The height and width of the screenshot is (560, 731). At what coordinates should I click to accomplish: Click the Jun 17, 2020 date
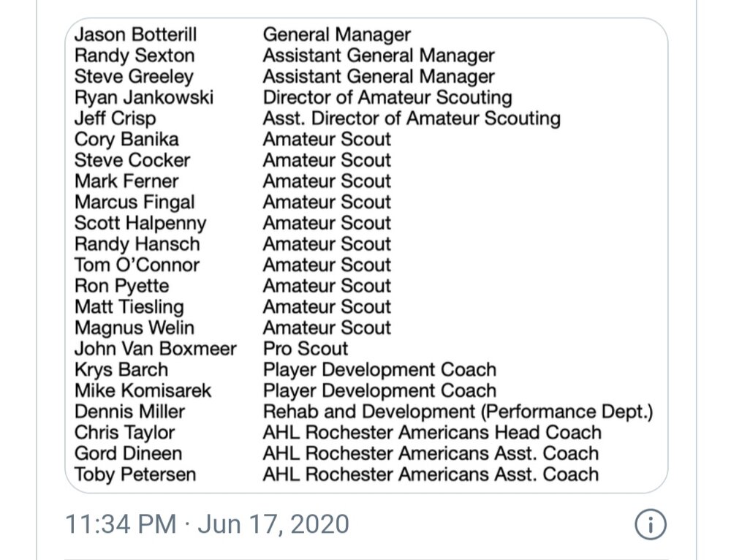click(x=273, y=524)
